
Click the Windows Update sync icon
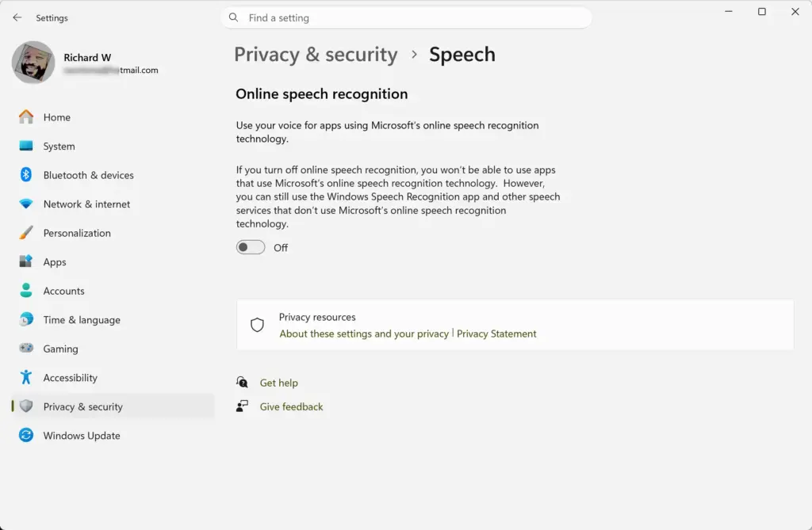(x=26, y=435)
